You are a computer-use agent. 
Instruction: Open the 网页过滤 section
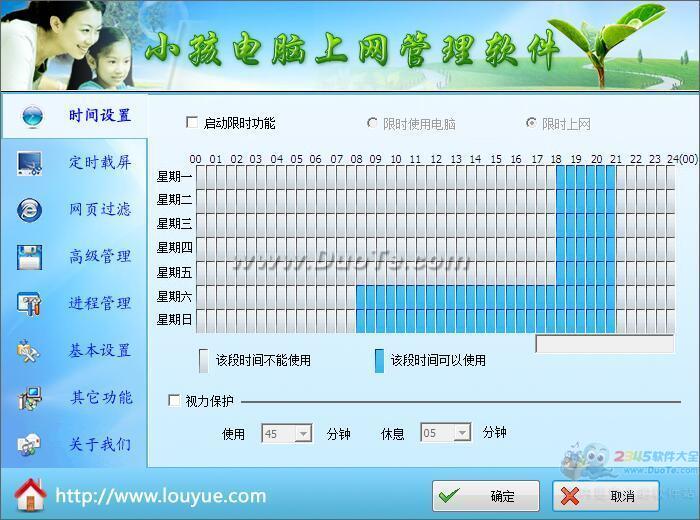click(100, 209)
